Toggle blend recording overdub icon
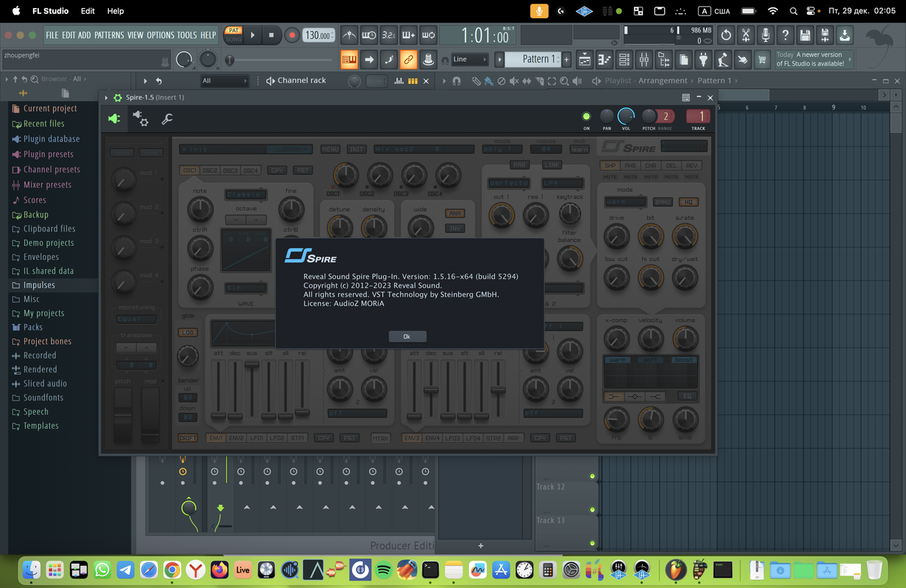This screenshot has width=906, height=588. (409, 35)
